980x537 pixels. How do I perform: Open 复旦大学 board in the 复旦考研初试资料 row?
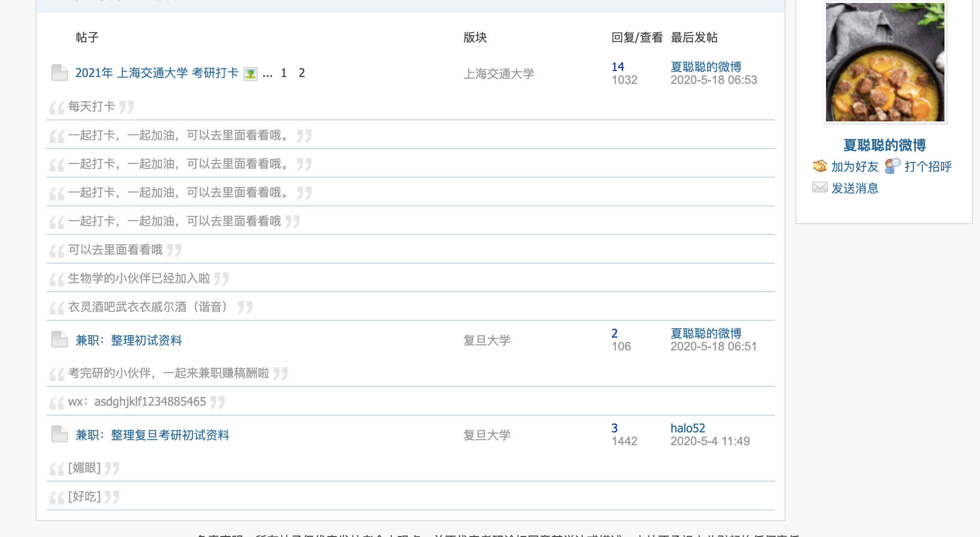tap(487, 435)
